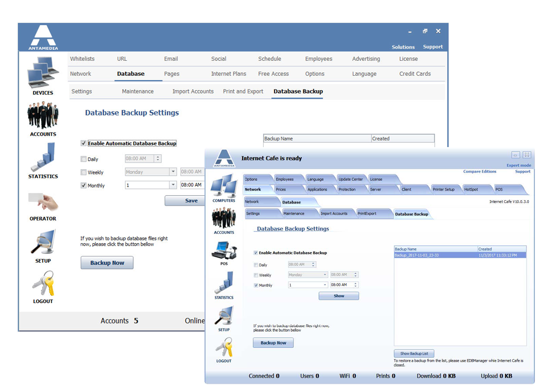This screenshot has height=392, width=541.
Task: Click Show button in Internet Cafe window
Action: click(339, 296)
